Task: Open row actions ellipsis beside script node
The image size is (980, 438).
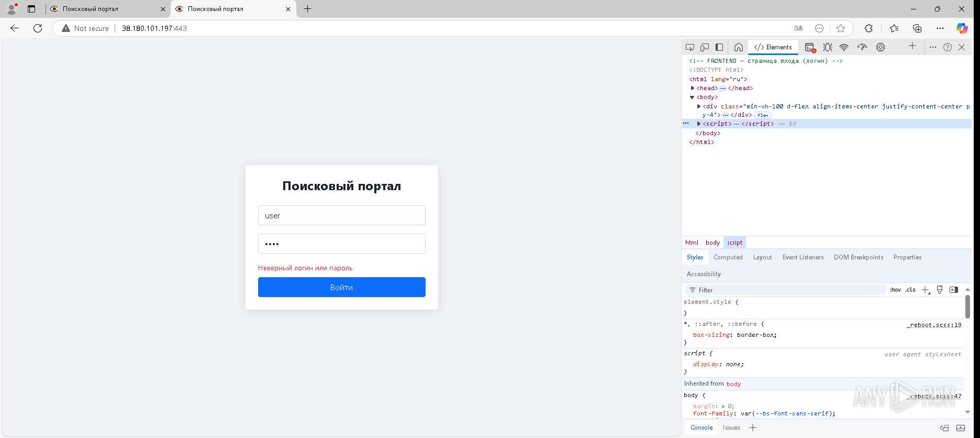Action: click(686, 124)
